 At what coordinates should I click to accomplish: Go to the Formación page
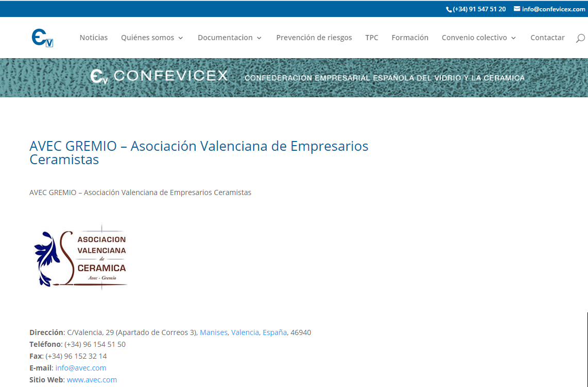point(410,38)
